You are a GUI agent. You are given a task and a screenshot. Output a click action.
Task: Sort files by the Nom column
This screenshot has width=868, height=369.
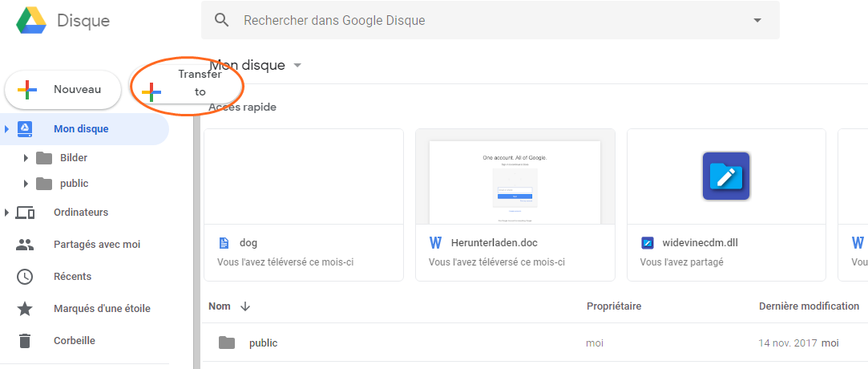[220, 306]
